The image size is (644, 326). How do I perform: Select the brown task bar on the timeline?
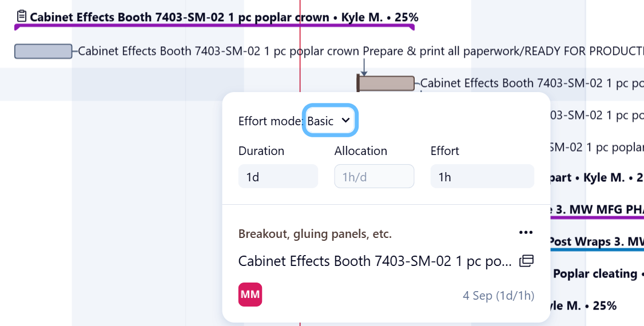tap(387, 84)
